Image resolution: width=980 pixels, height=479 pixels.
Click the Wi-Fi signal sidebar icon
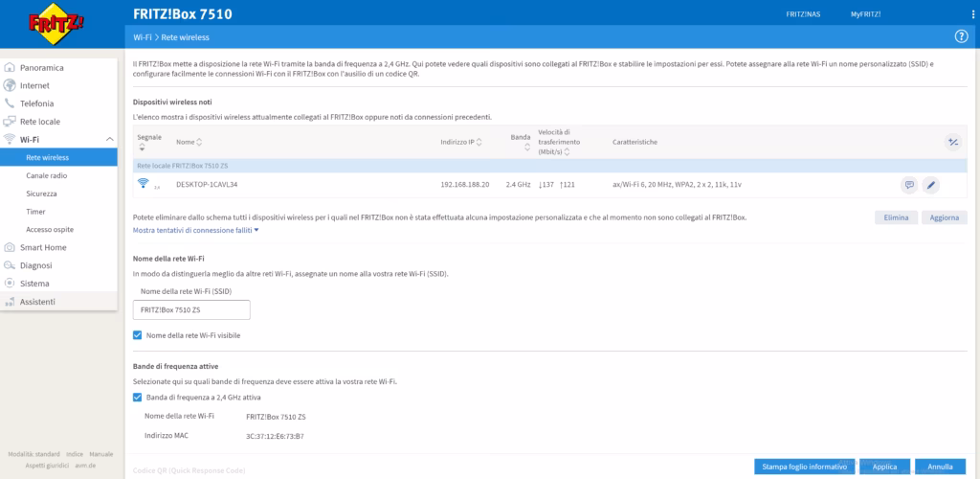click(x=10, y=140)
